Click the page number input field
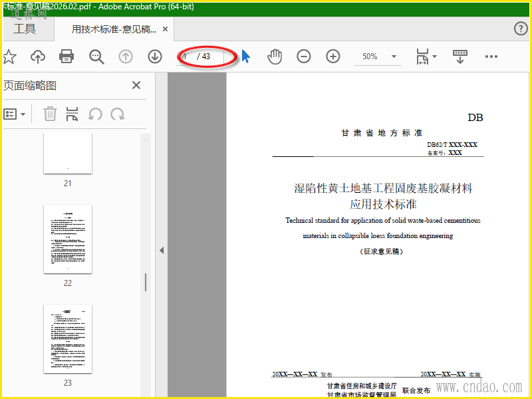The image size is (532, 399). (186, 57)
